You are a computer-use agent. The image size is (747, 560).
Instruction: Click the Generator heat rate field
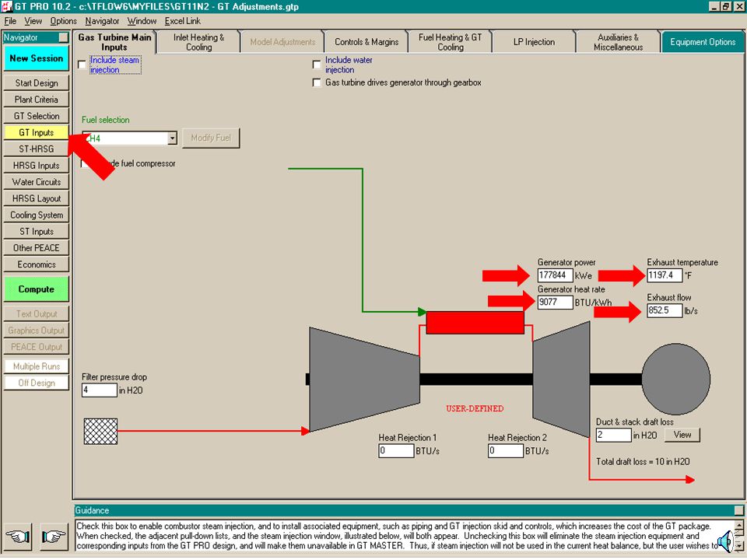pyautogui.click(x=555, y=303)
